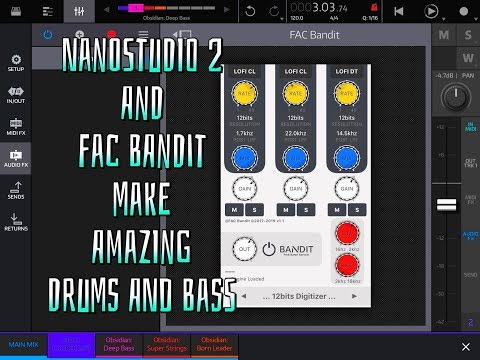Open the Q:1/16 quantize setting
The image size is (480, 360).
[370, 18]
